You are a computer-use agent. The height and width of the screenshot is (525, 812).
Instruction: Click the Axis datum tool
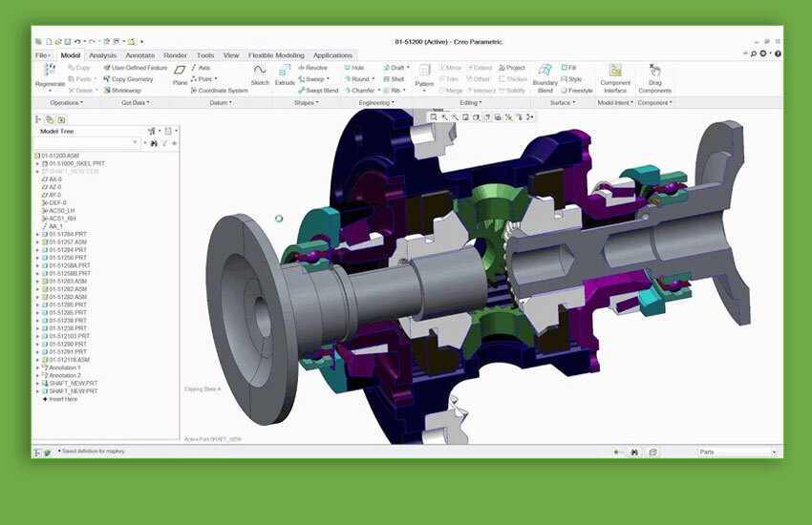click(200, 68)
